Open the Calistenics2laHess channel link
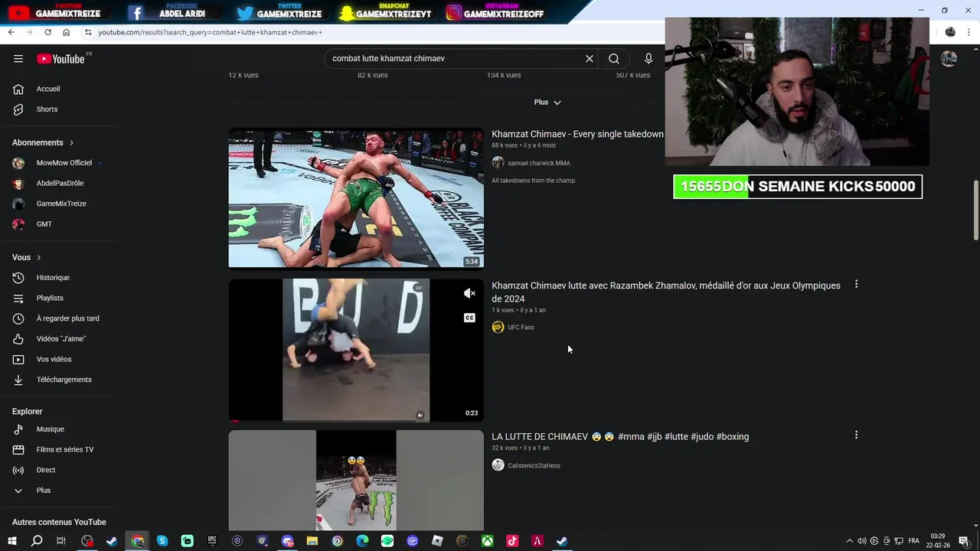Screen dimensions: 980x551 [534, 465]
